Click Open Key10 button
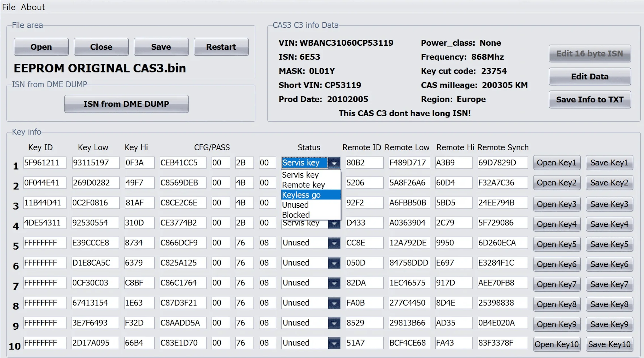This screenshot has height=358, width=644. (557, 344)
